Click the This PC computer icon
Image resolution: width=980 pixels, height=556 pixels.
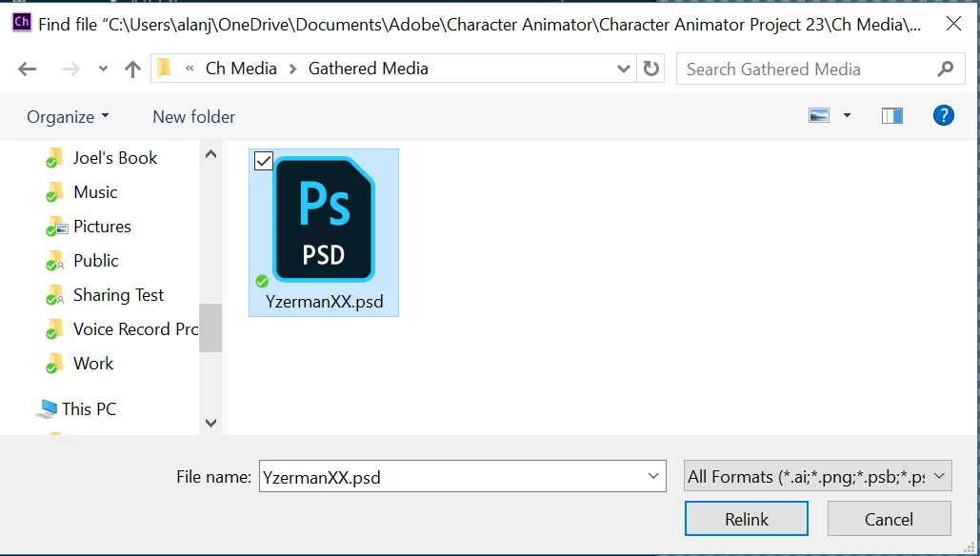(x=47, y=409)
